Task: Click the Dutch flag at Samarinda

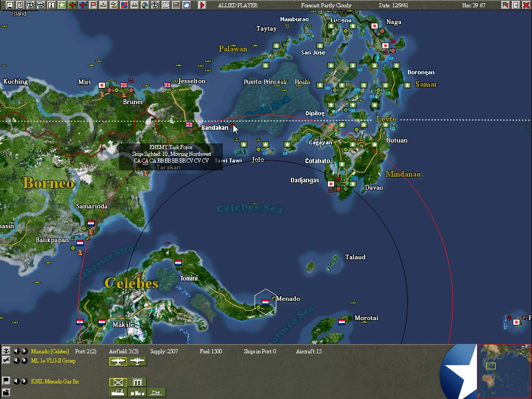Action: click(91, 223)
